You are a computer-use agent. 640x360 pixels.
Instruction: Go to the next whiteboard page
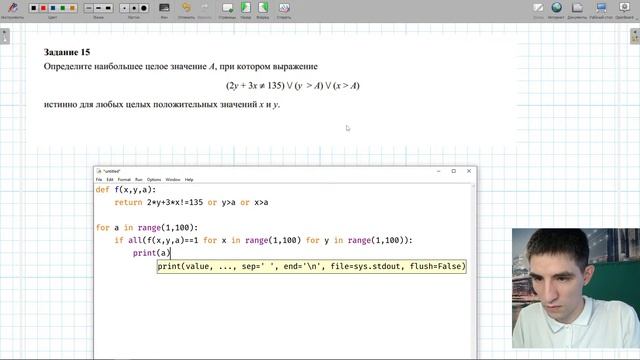pyautogui.click(x=263, y=8)
